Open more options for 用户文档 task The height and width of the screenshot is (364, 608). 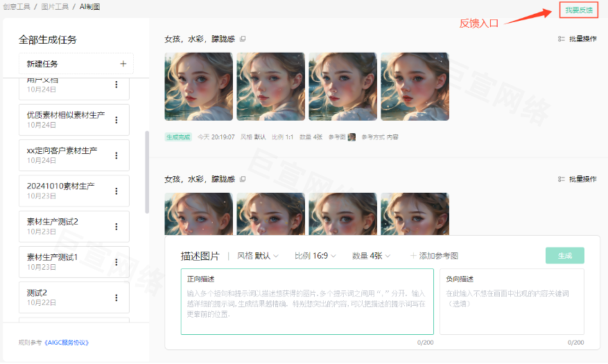[116, 84]
